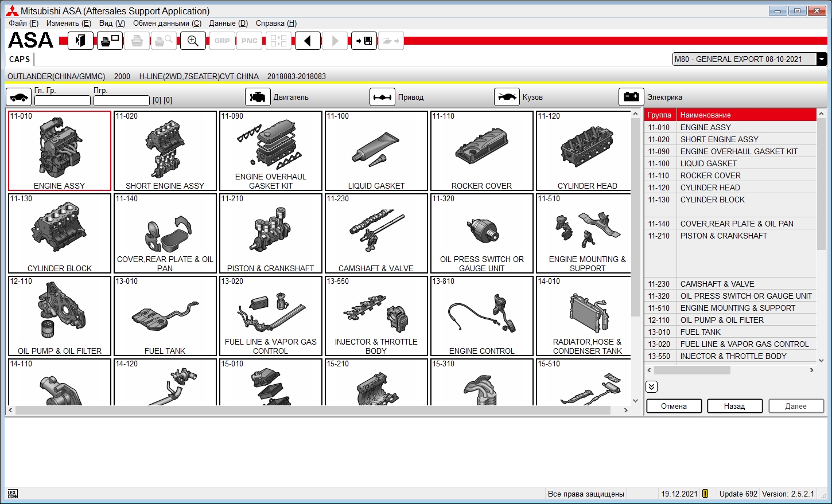832x504 pixels.
Task: Select the OIL PUMP & OIL FILTER thumbnail
Action: tap(60, 316)
